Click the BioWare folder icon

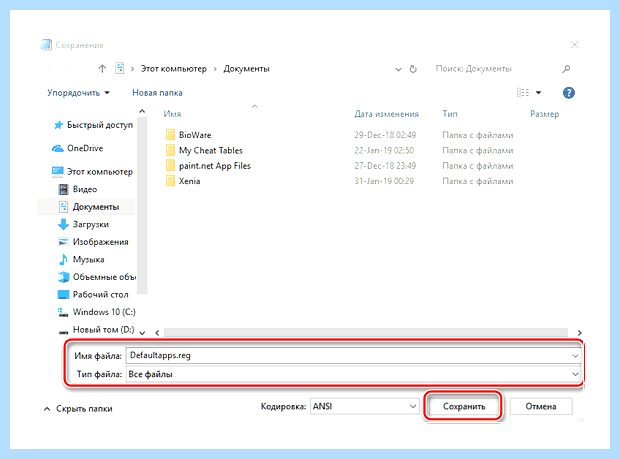pos(170,135)
